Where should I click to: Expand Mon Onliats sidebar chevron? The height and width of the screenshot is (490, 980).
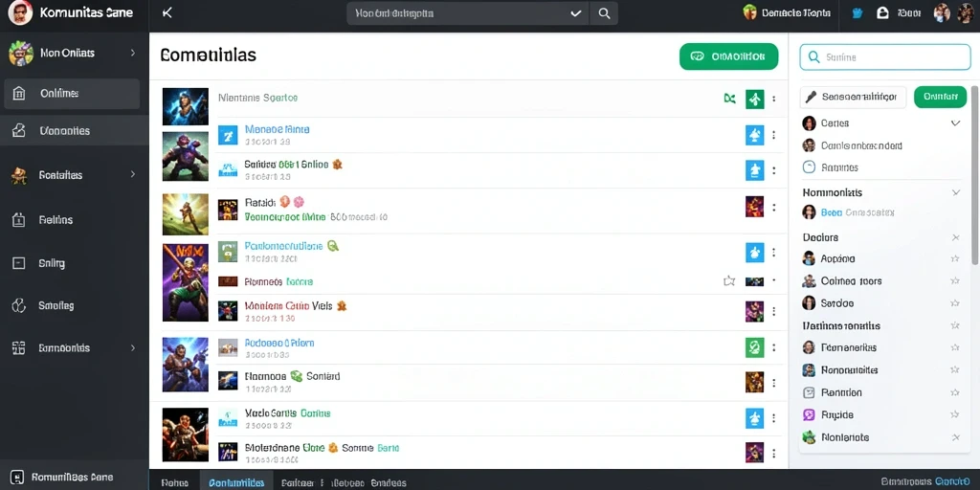pyautogui.click(x=132, y=54)
